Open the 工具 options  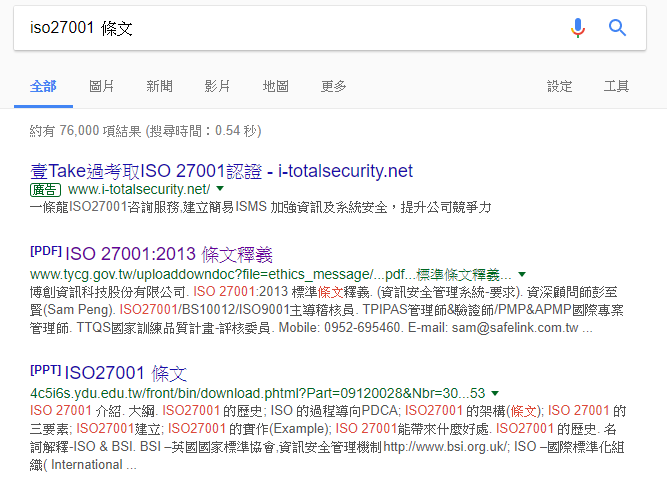tap(616, 86)
